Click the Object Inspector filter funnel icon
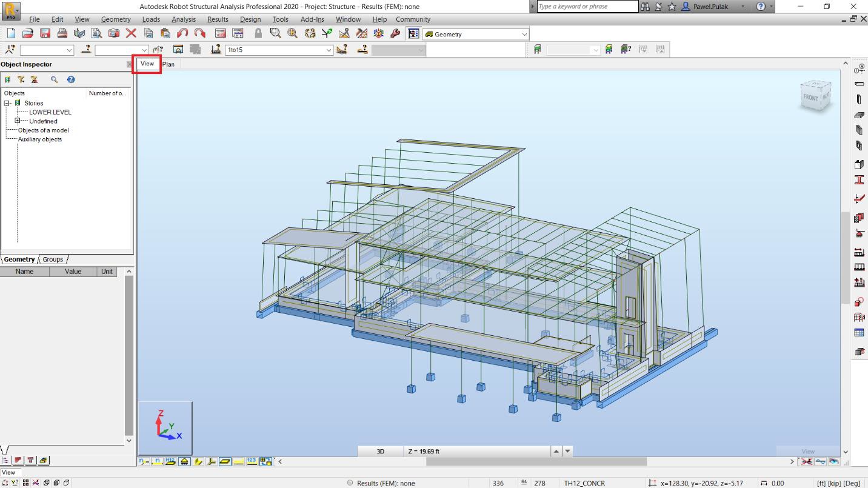Viewport: 868px width, 488px height. [x=21, y=79]
